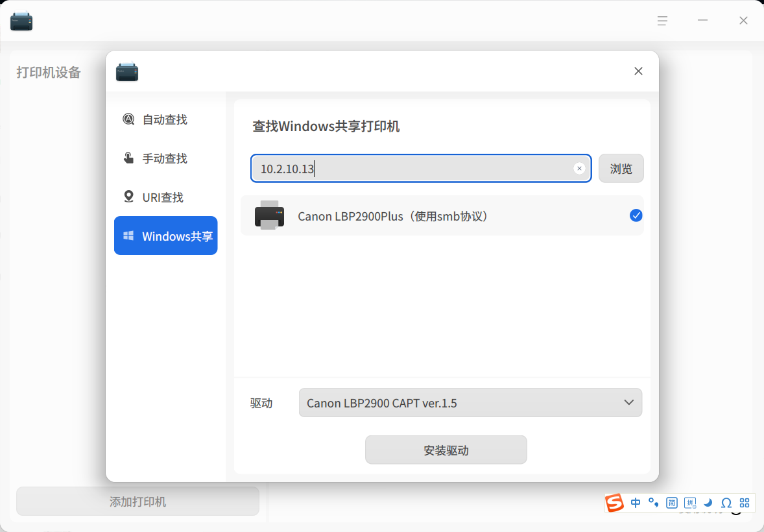Open the IME toolbox grid icon

[x=745, y=503]
